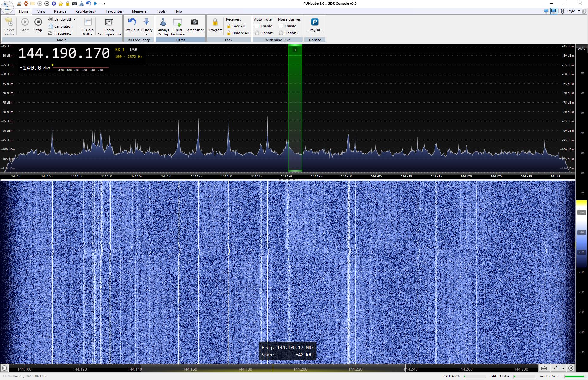Click the Previous frequency icon
Screen dimensions: 588x380
(x=132, y=22)
